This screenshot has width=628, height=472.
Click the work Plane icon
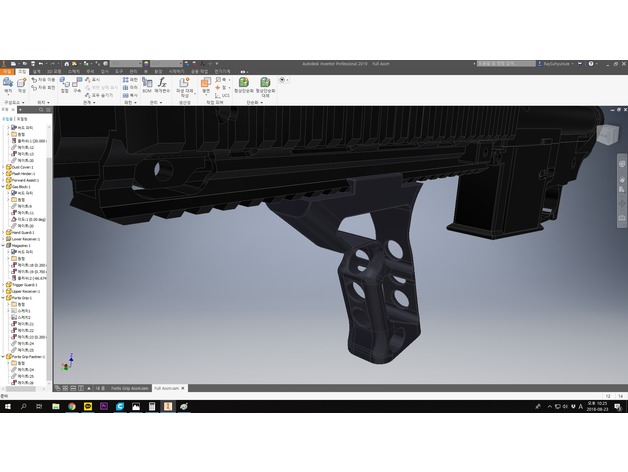206,83
